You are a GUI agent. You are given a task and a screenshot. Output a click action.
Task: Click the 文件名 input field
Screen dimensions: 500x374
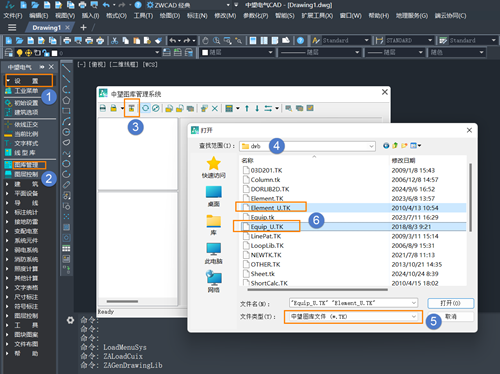(353, 303)
